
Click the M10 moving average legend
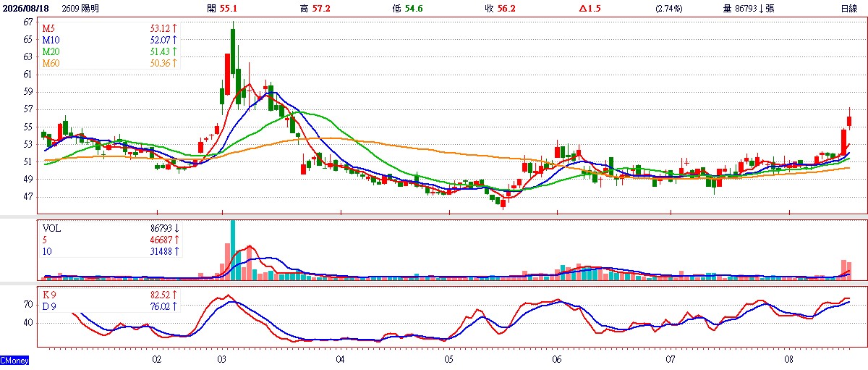52,40
